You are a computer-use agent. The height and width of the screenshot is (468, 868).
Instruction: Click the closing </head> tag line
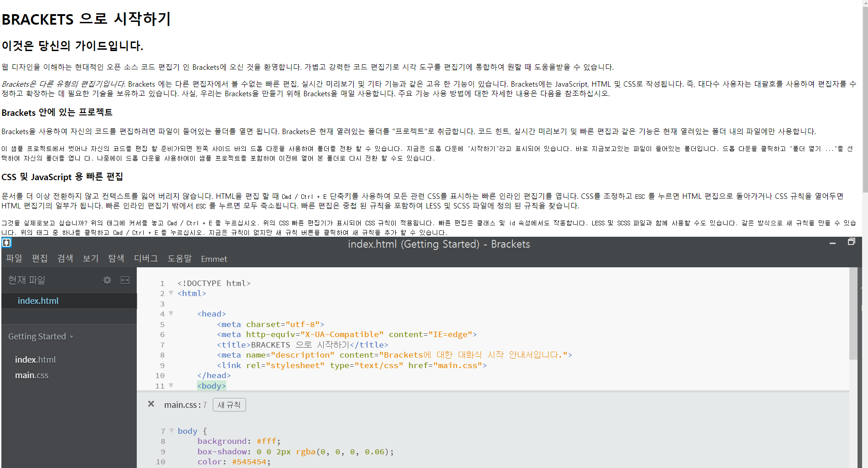[214, 375]
